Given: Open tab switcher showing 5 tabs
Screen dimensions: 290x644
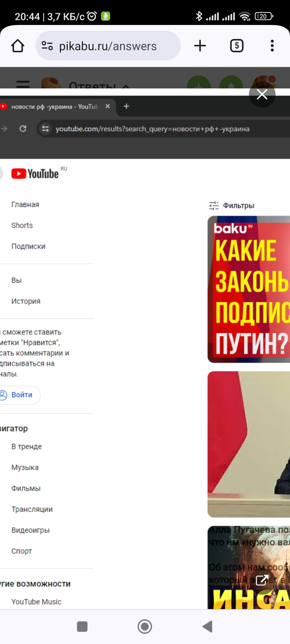Looking at the screenshot, I should point(237,46).
